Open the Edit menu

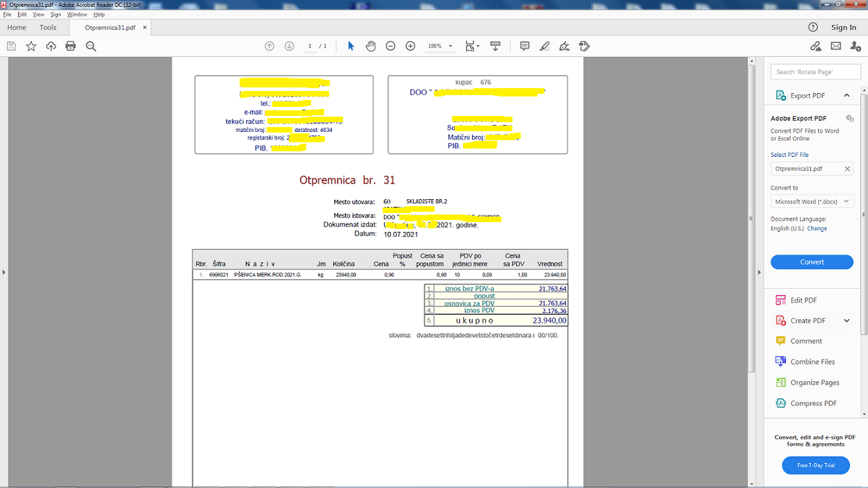click(x=22, y=15)
